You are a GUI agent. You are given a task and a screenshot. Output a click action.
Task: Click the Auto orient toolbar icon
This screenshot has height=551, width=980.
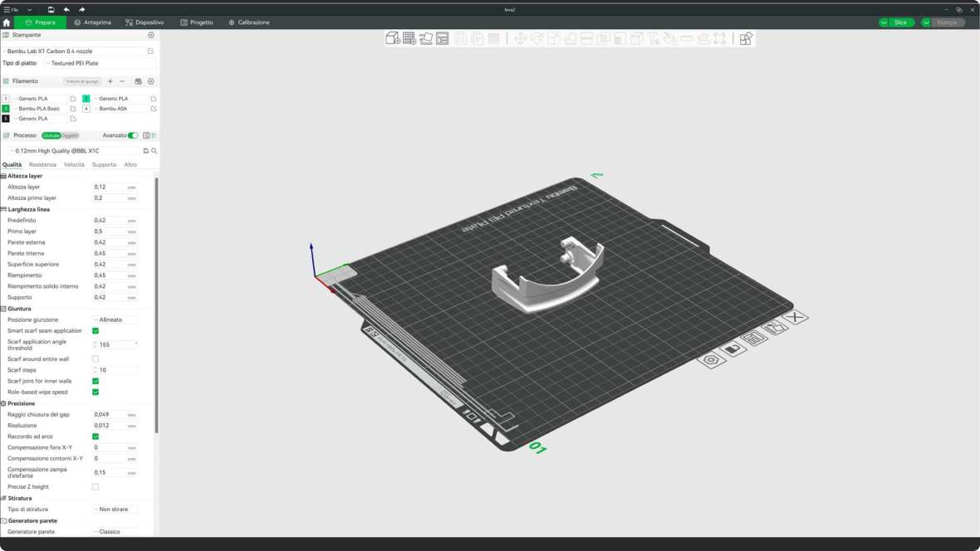[426, 38]
